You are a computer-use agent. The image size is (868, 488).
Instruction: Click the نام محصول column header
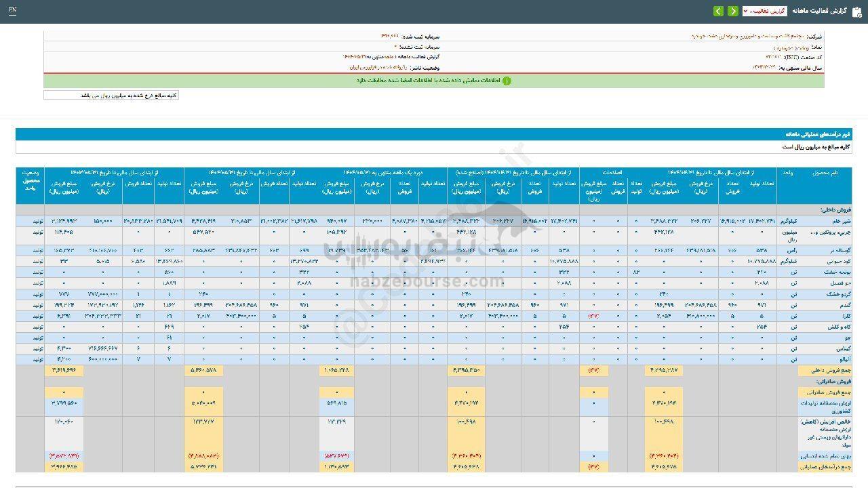pyautogui.click(x=825, y=173)
